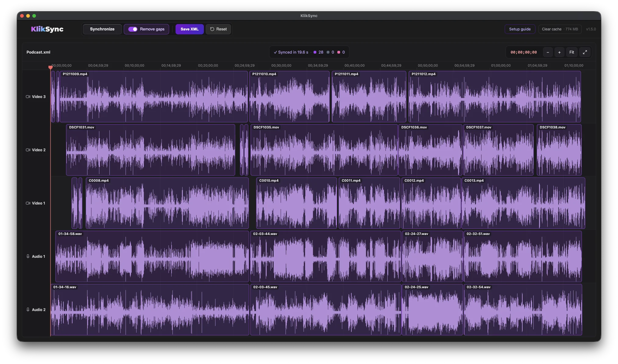Image resolution: width=618 pixels, height=364 pixels.
Task: Select audio clip 02-03-45.wav
Action: [x=325, y=310]
